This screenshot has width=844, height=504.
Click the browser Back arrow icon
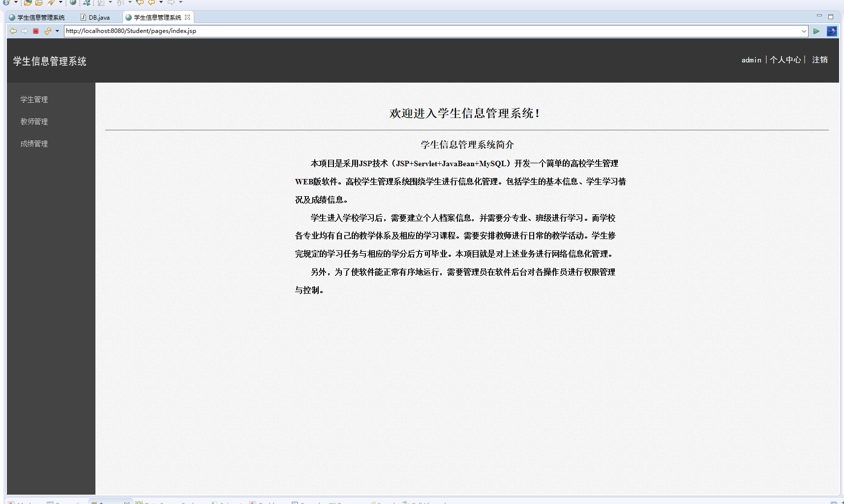[x=13, y=31]
